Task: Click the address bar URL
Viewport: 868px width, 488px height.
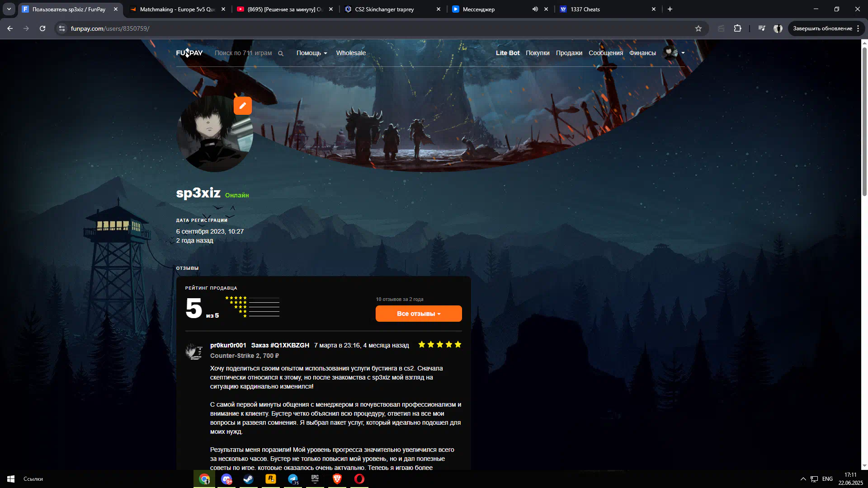Action: click(x=110, y=28)
